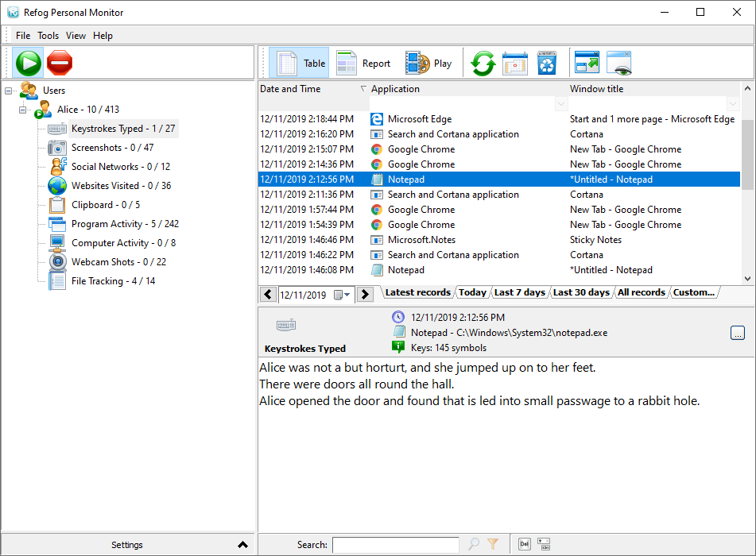
Task: Open Window title filter dropdown
Action: (733, 103)
